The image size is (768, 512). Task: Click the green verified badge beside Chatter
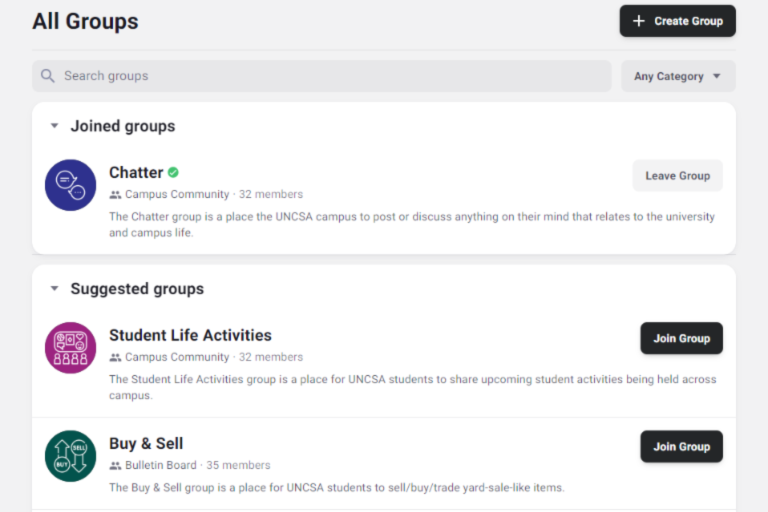(173, 172)
